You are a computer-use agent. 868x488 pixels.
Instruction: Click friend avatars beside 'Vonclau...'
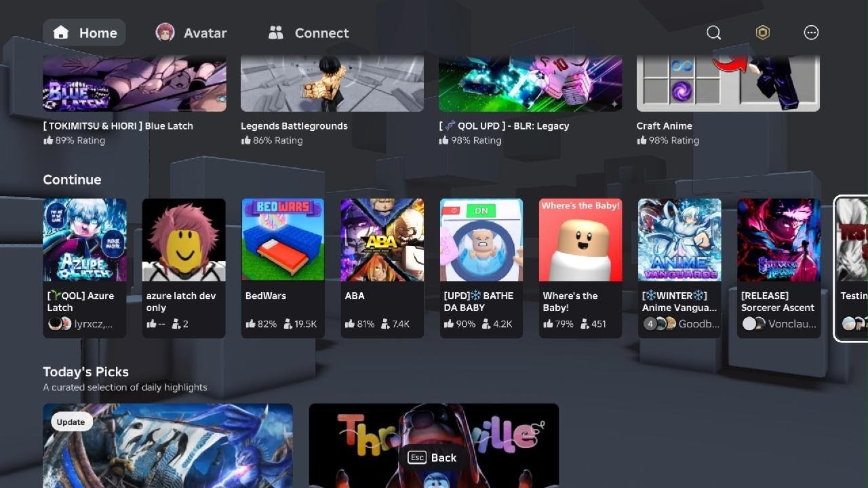[753, 324]
